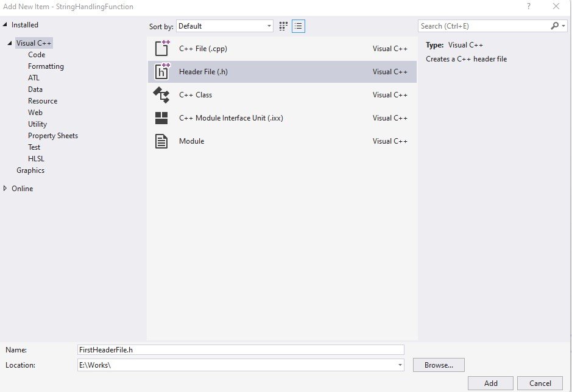
Task: Dismiss the dialog with Cancel
Action: tap(540, 383)
